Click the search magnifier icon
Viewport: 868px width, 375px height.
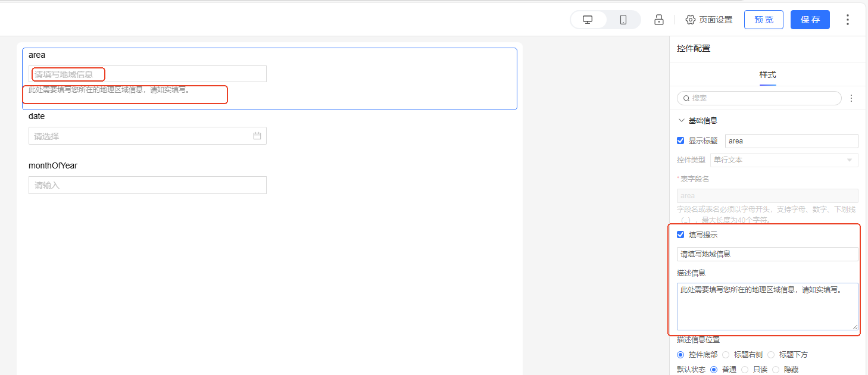(686, 98)
